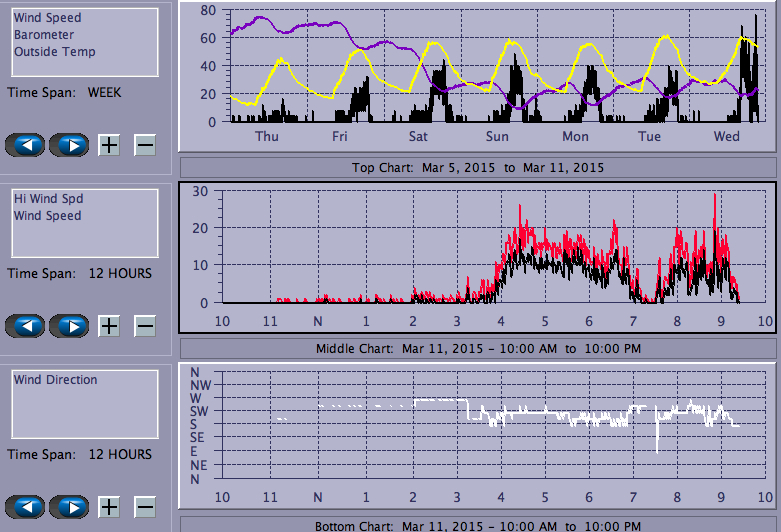The width and height of the screenshot is (781, 532).
Task: Click the Top Chart date range title bar
Action: (477, 167)
